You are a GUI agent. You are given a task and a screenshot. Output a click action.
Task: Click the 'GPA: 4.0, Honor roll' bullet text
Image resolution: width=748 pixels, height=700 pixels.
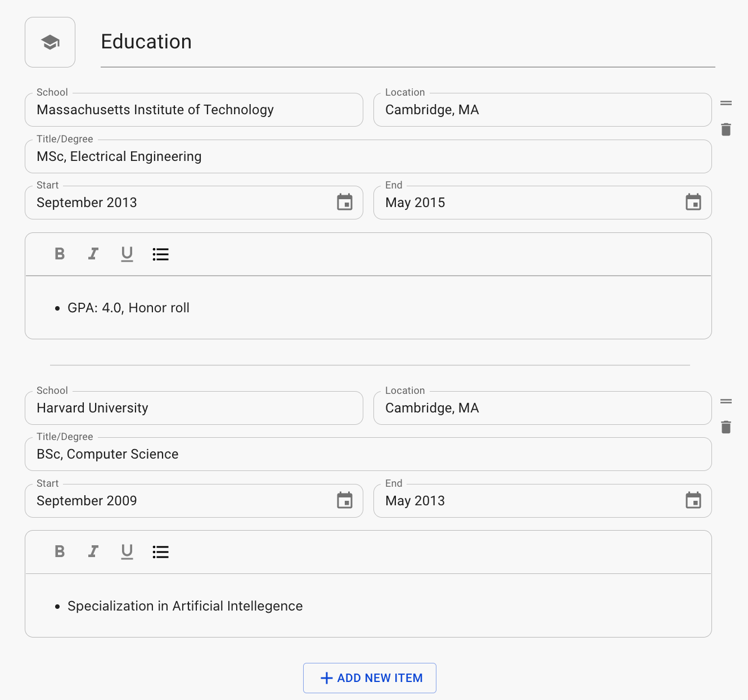[128, 308]
